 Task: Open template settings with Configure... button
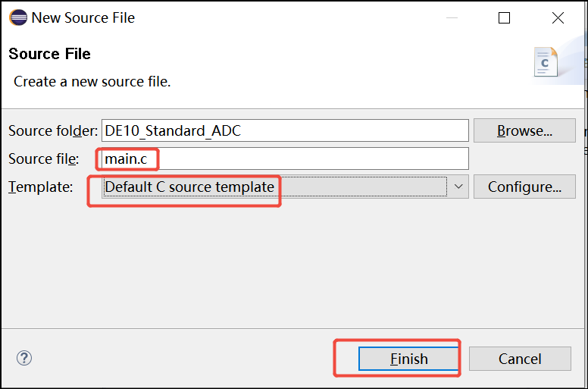point(524,187)
